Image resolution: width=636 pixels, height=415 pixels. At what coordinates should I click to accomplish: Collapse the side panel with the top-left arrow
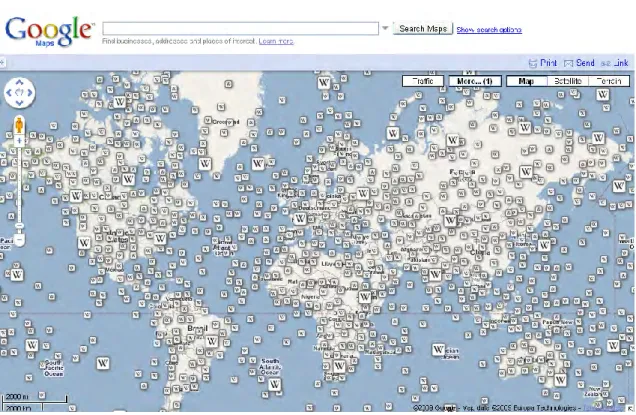coord(2,63)
